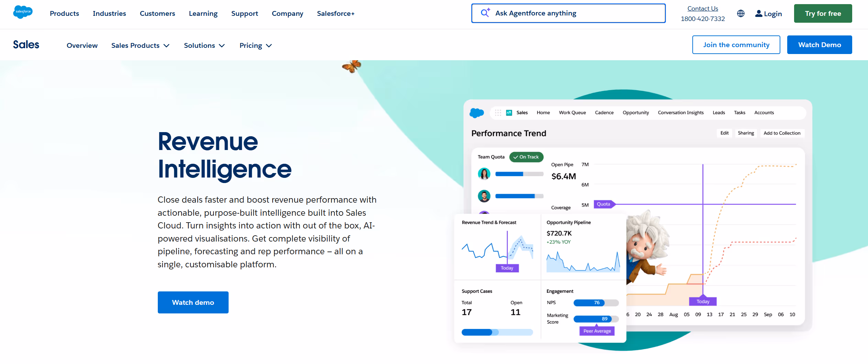The height and width of the screenshot is (364, 868).
Task: Click the Salesforce cloud logo
Action: click(x=22, y=12)
